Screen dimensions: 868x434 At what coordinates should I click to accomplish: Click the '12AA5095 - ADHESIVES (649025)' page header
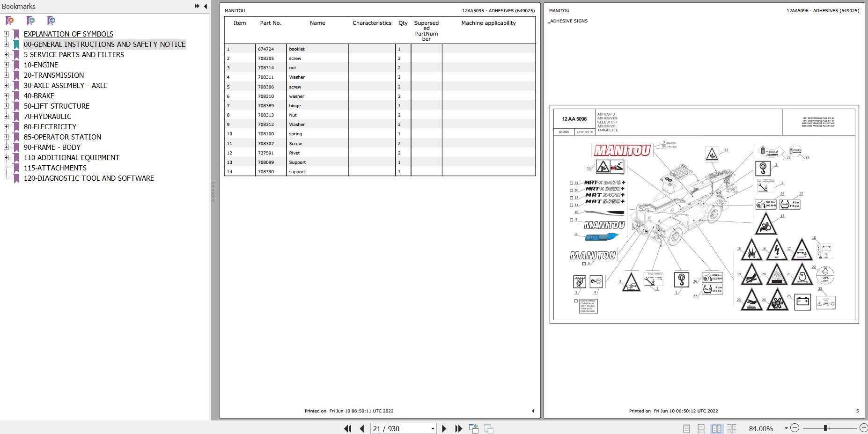click(x=499, y=11)
